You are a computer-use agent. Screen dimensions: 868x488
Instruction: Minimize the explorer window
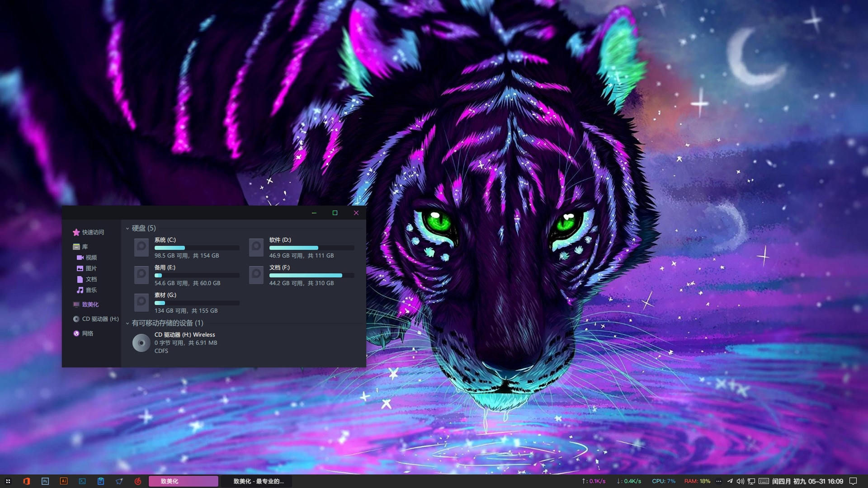tap(314, 213)
